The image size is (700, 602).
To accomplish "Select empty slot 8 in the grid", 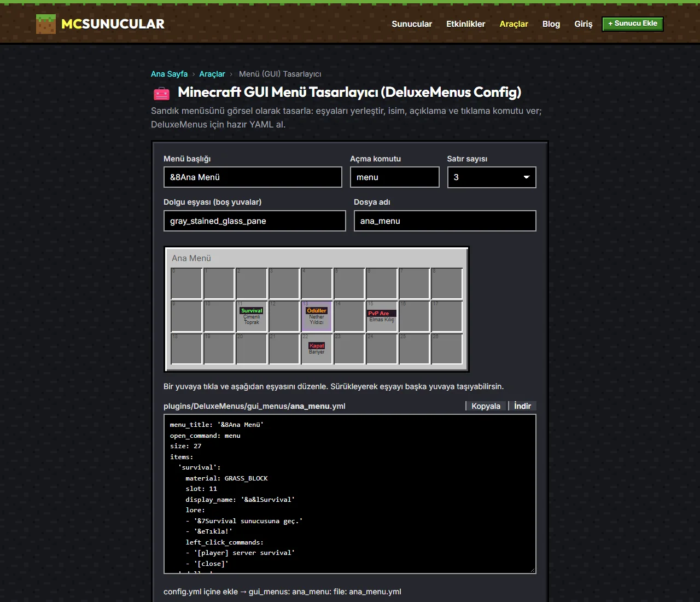I will 447,283.
